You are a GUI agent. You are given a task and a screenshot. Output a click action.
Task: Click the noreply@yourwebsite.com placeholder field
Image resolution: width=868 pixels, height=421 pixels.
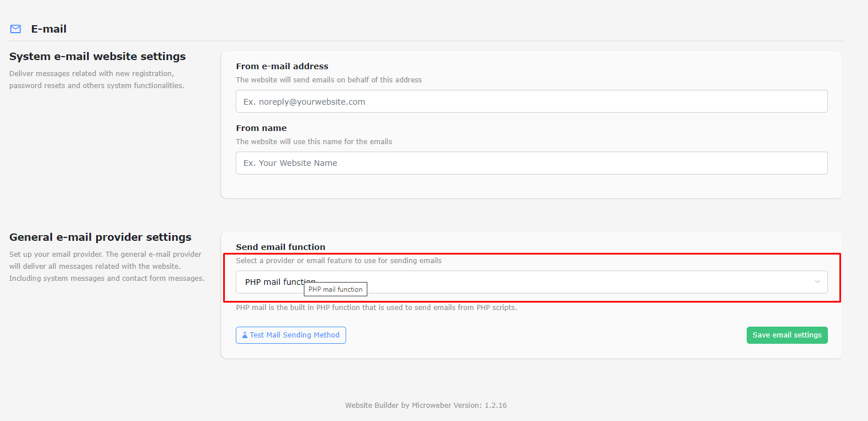[x=531, y=101]
